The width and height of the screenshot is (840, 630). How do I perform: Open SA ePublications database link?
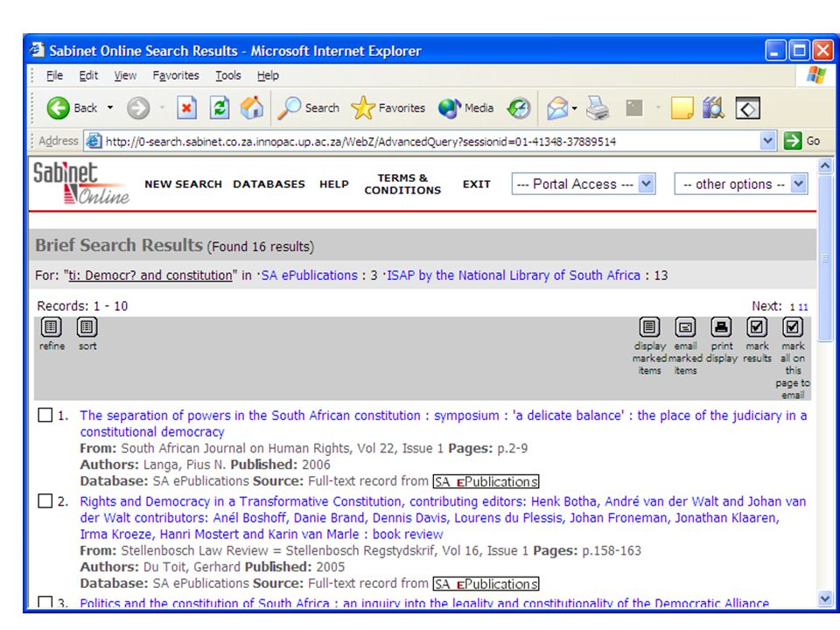[309, 276]
